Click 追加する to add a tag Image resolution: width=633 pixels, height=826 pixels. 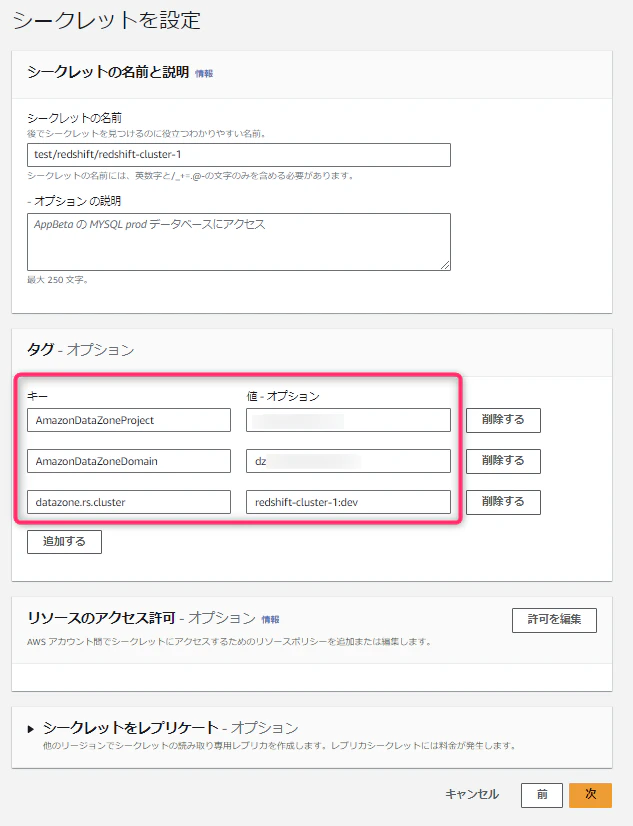[x=64, y=542]
